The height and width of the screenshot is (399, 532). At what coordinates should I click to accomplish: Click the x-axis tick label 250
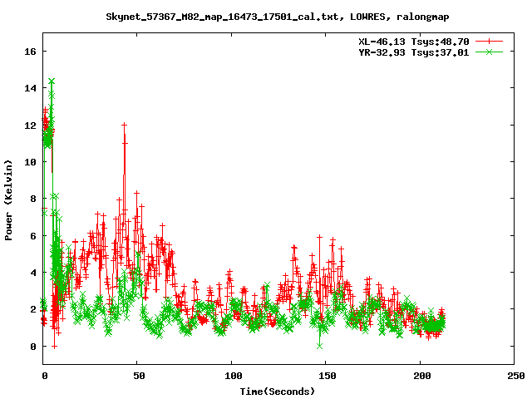[515, 376]
